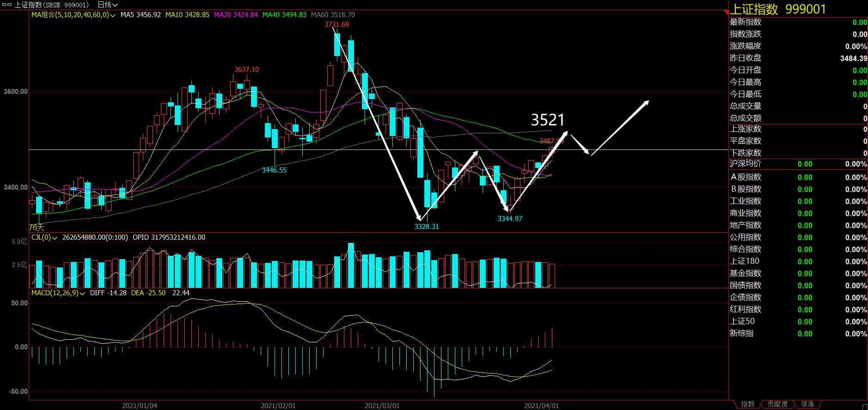Select the 上证180 index row

798,261
